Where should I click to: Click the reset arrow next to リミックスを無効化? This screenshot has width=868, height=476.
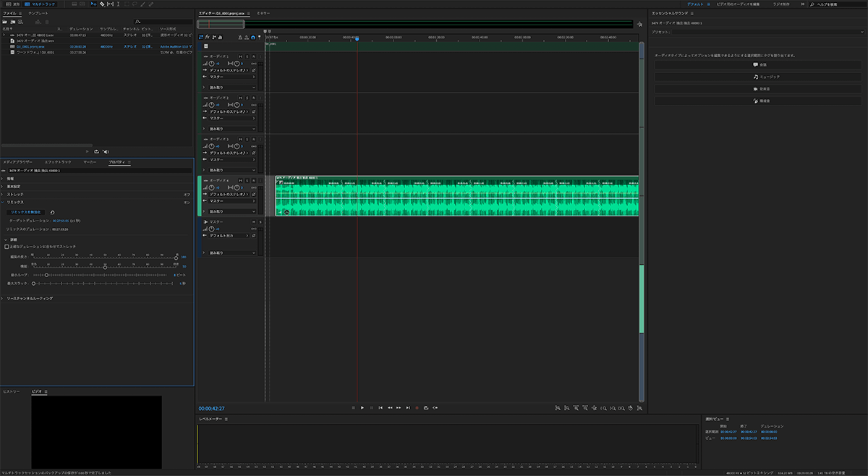pos(52,212)
